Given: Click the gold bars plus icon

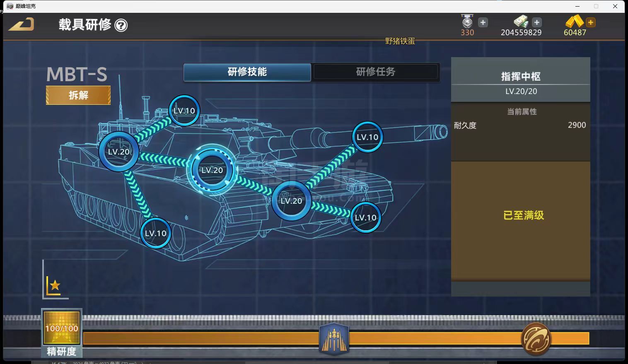Looking at the screenshot, I should (x=591, y=22).
